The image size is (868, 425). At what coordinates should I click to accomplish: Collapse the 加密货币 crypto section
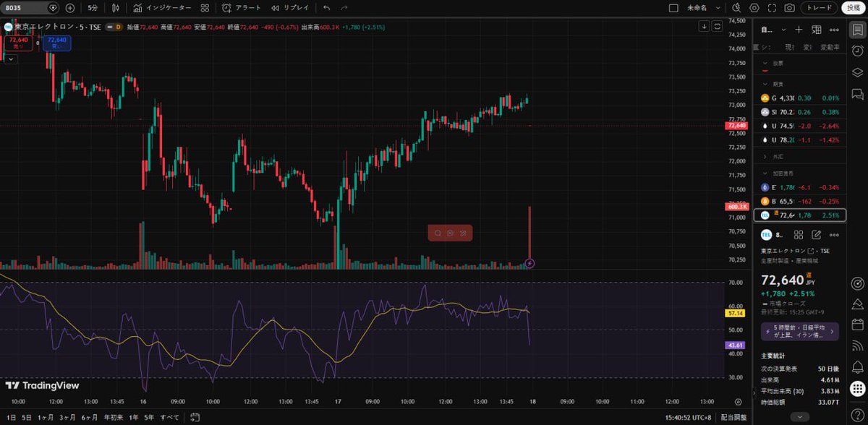click(x=765, y=173)
